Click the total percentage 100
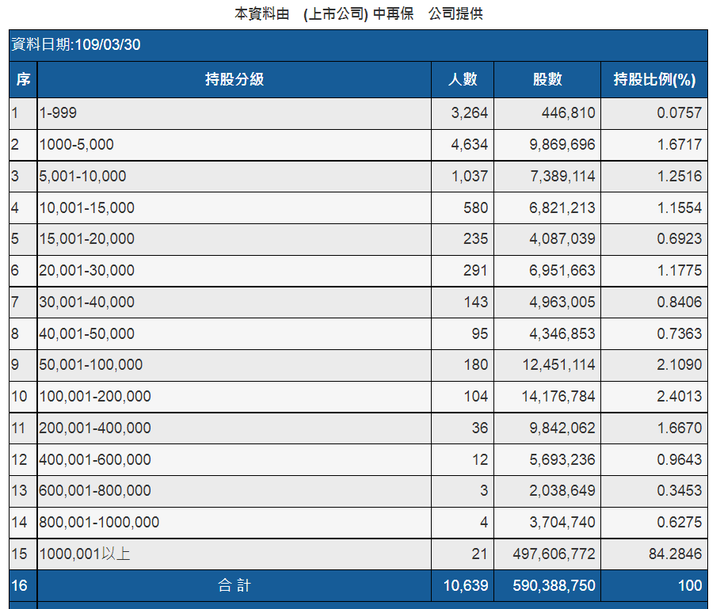This screenshot has width=720, height=609. [x=690, y=586]
